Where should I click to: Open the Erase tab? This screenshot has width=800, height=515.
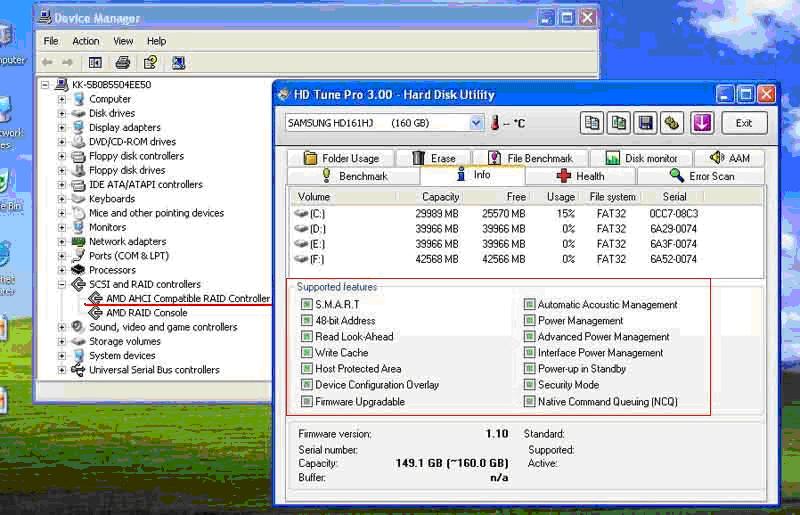[x=434, y=158]
